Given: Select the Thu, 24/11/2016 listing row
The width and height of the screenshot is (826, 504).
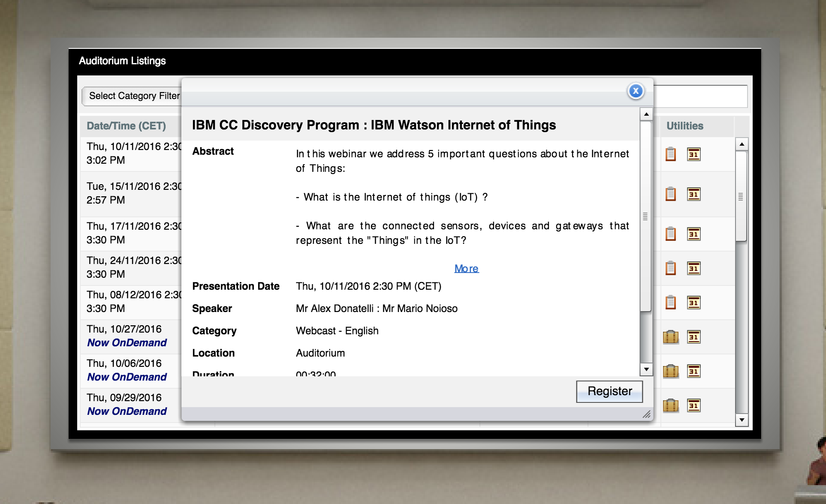Looking at the screenshot, I should (131, 267).
